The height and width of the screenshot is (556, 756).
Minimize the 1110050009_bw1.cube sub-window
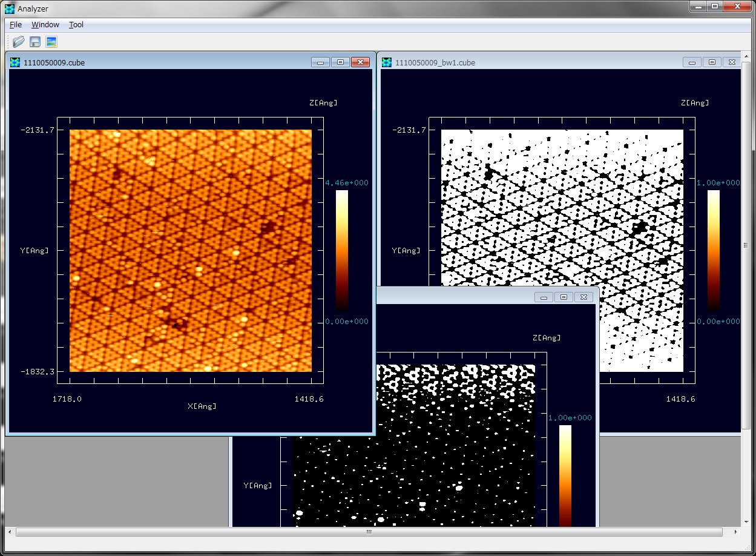coord(692,62)
